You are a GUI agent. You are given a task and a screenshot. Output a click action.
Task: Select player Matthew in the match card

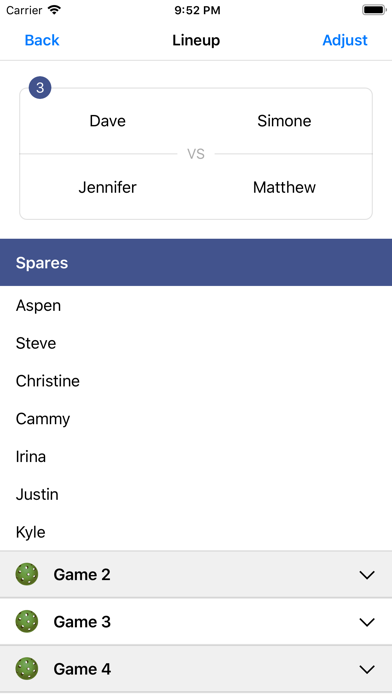click(x=284, y=187)
